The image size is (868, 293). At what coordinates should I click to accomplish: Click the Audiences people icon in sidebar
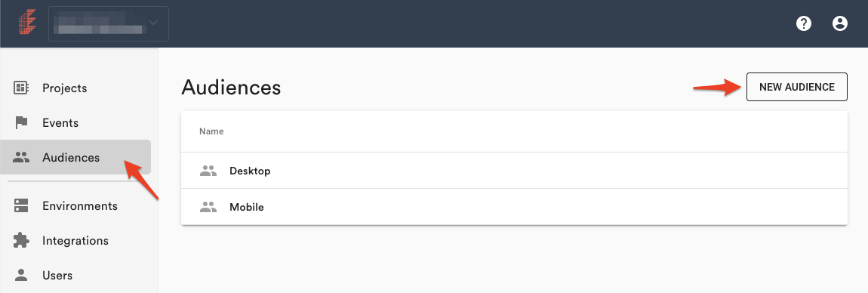pos(21,157)
